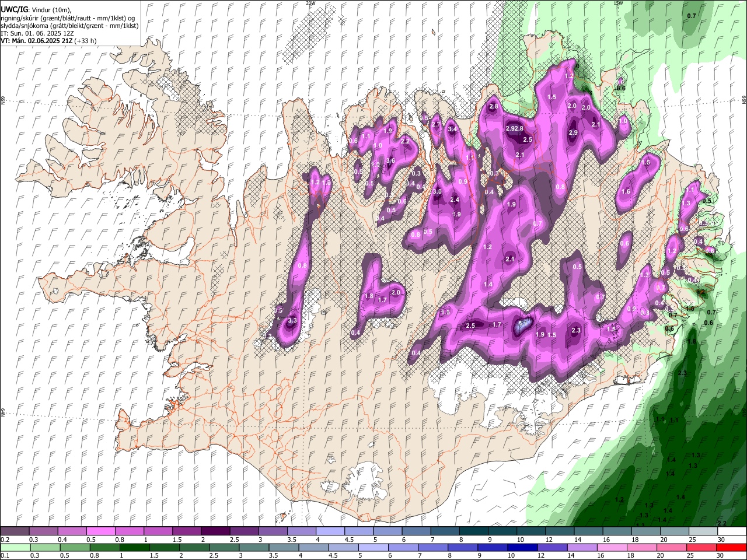The height and width of the screenshot is (560, 747).
Task: Select the darkest purple snow swatch at 2
Action: [215, 531]
